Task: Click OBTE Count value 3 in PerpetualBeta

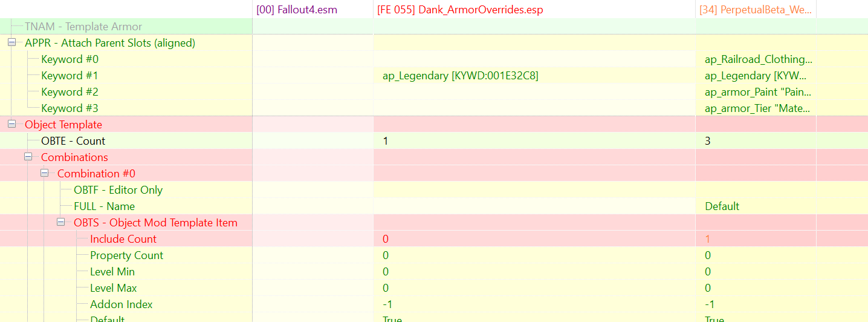Action: click(708, 141)
